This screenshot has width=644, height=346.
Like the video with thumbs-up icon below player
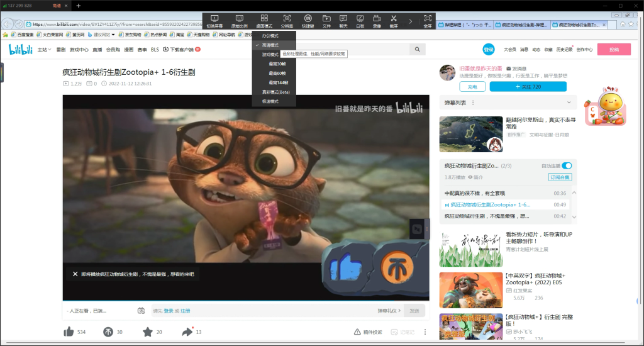[69, 332]
